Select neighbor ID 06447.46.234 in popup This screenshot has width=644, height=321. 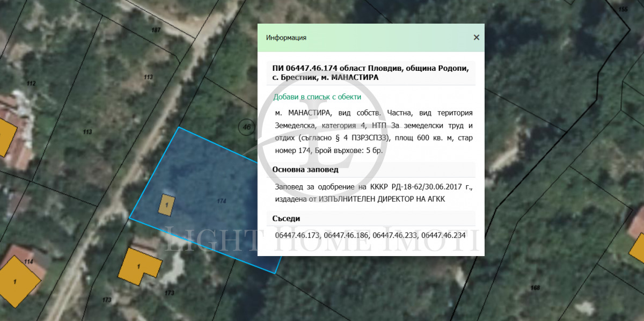443,235
